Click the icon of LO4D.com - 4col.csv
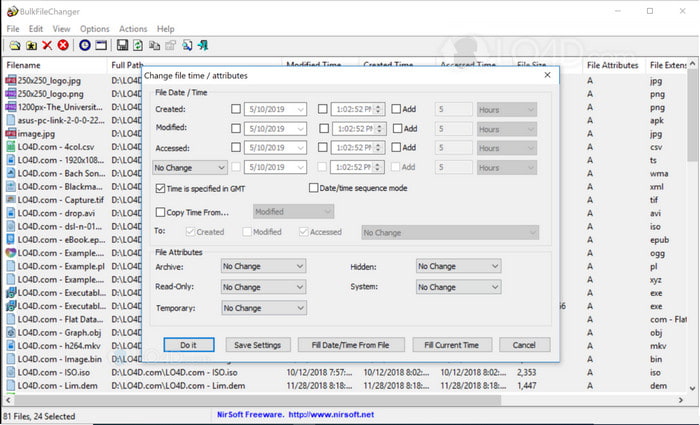 (x=11, y=147)
